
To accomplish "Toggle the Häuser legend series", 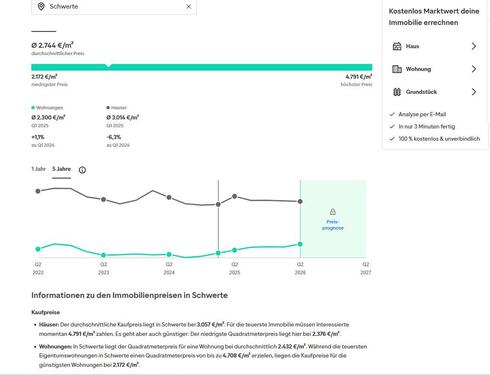I will tap(117, 108).
